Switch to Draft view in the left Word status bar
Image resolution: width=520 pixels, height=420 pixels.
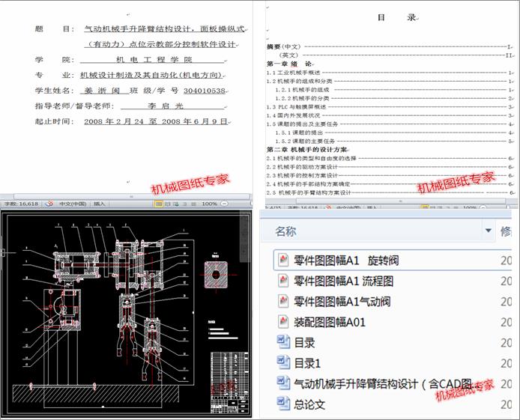[193, 204]
